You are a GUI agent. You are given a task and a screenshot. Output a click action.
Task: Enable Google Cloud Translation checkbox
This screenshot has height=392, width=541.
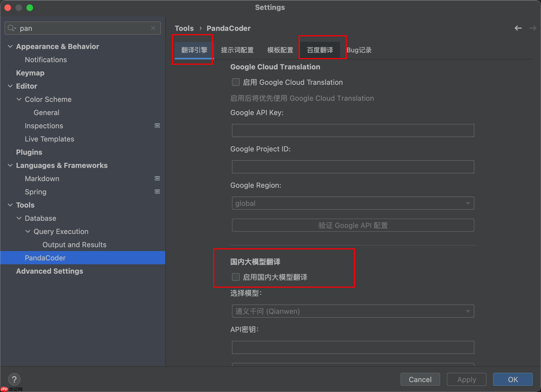pos(236,82)
